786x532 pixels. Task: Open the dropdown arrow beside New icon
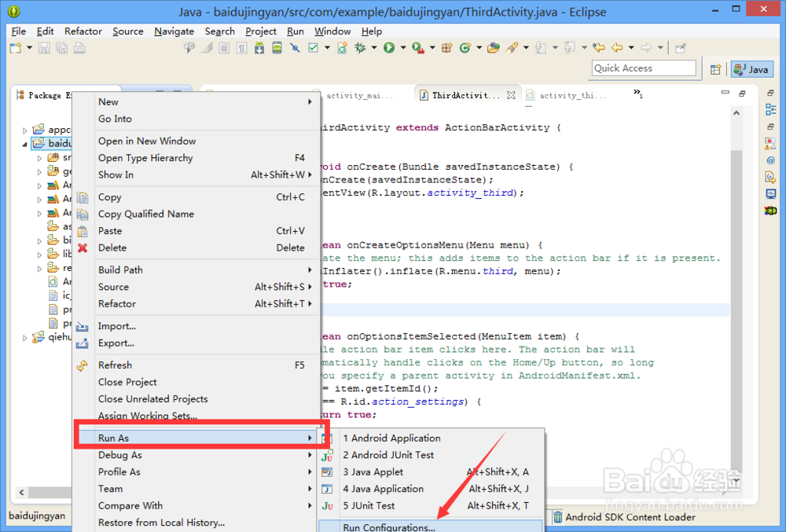(x=29, y=48)
